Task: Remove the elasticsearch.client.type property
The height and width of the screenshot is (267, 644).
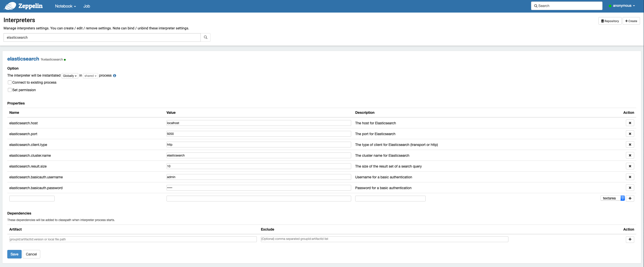Action: (x=630, y=145)
